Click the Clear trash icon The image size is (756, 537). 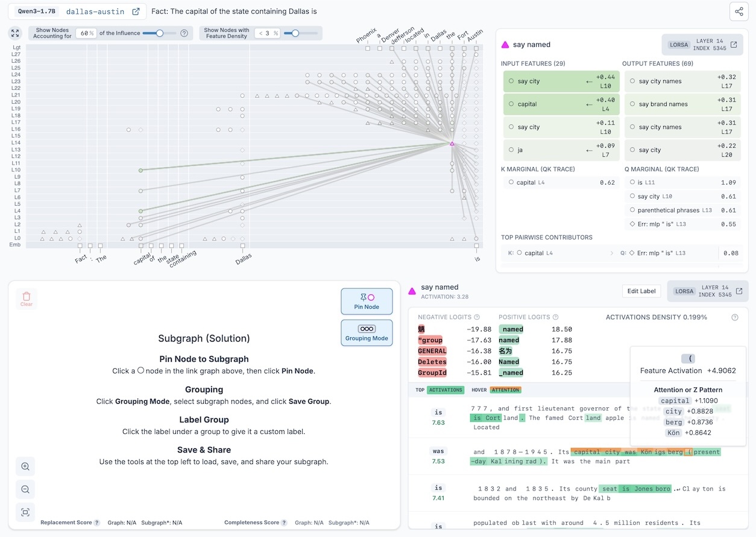[x=27, y=299]
